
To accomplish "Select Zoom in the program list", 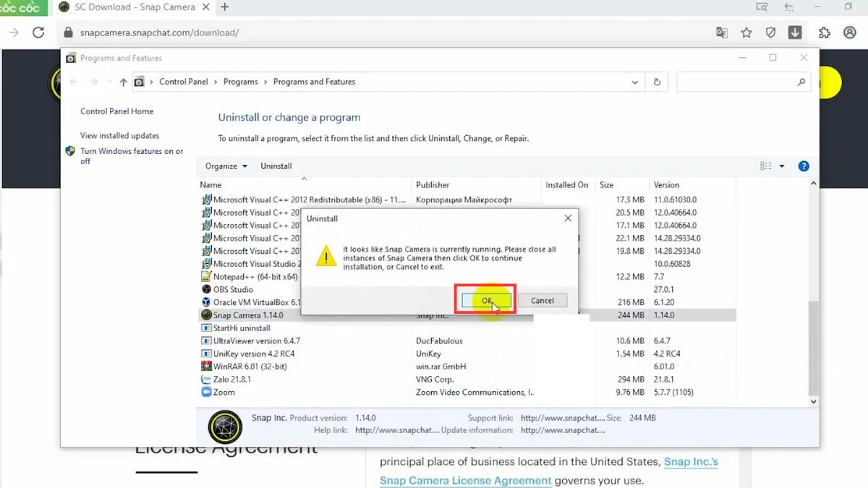I will (224, 393).
